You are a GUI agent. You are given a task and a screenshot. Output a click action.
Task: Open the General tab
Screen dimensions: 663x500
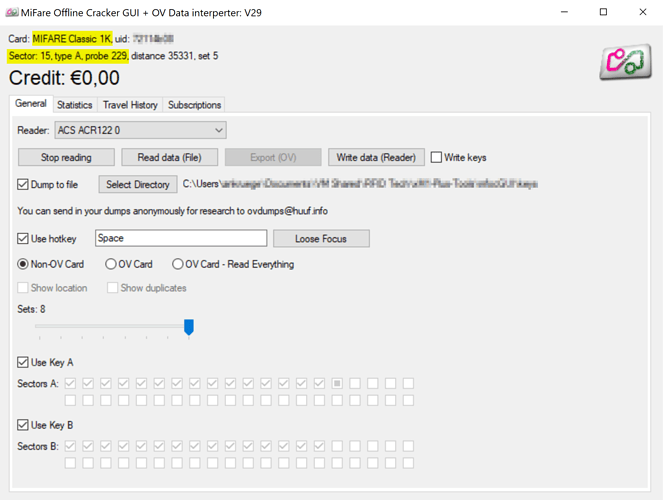pyautogui.click(x=31, y=104)
